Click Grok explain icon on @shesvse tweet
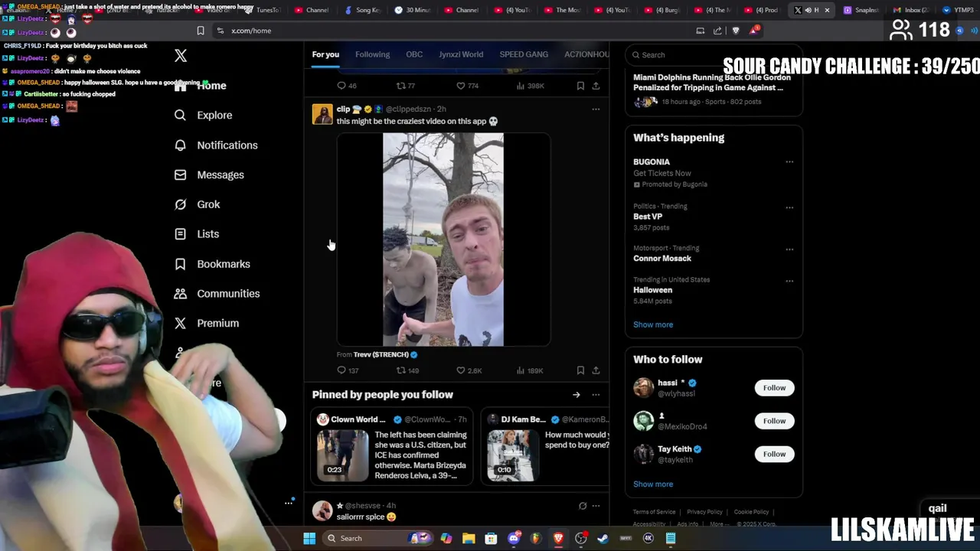The width and height of the screenshot is (980, 551). [583, 506]
